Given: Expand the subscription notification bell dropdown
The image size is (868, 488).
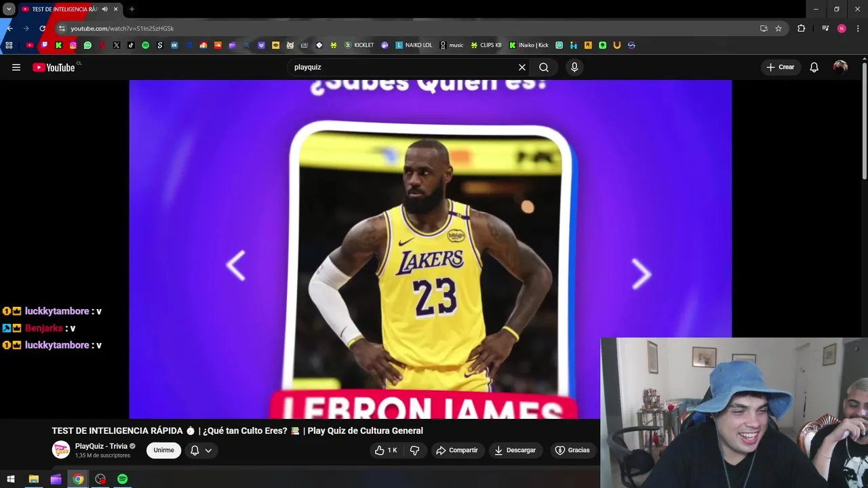Looking at the screenshot, I should click(201, 450).
